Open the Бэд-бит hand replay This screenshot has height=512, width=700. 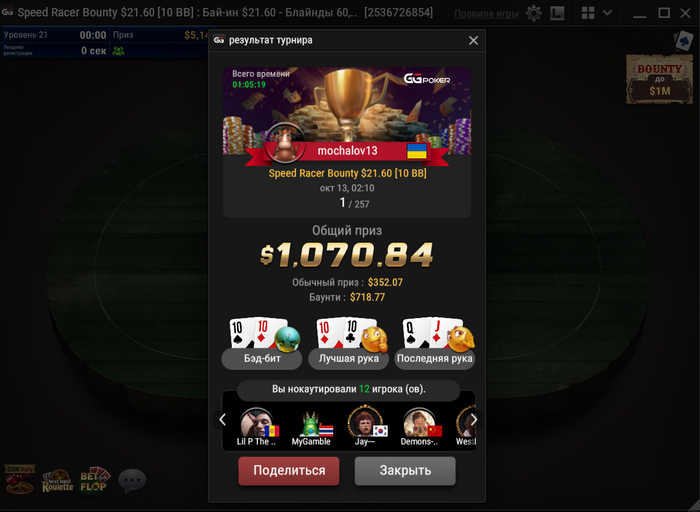point(262,343)
